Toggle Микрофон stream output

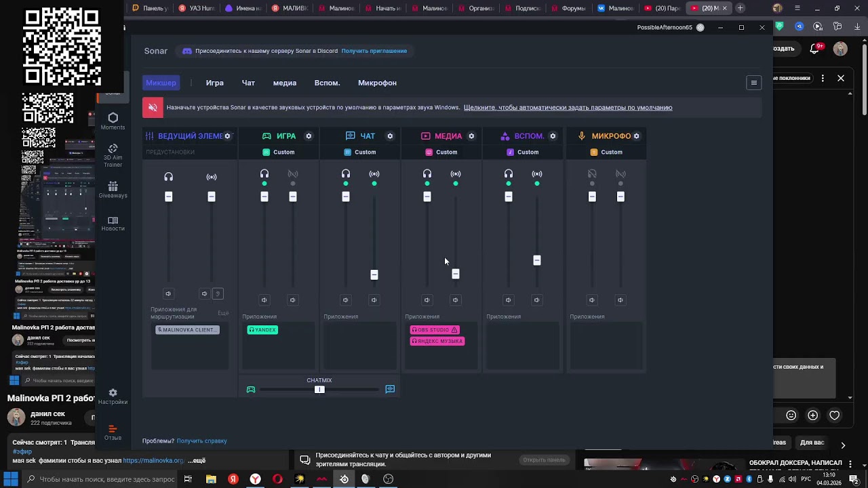pos(620,174)
